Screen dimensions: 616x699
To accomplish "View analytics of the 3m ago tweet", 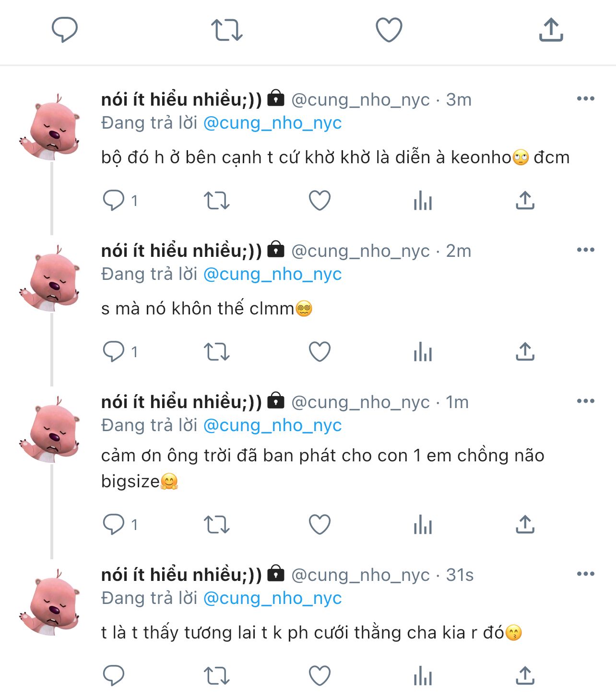I will [423, 200].
